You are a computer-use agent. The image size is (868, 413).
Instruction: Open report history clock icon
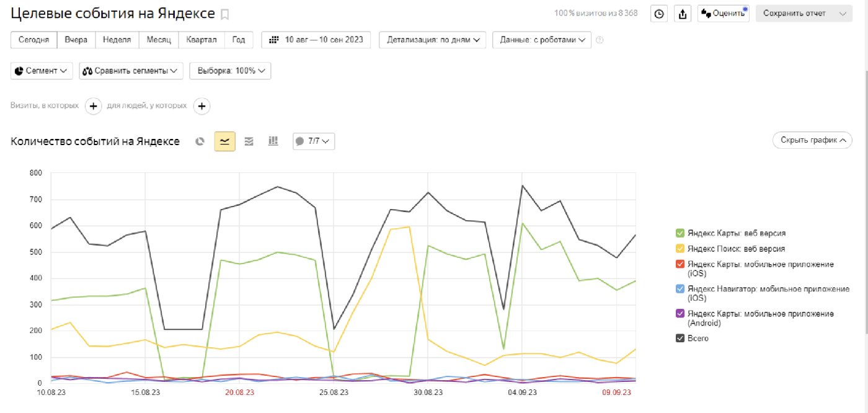point(659,14)
